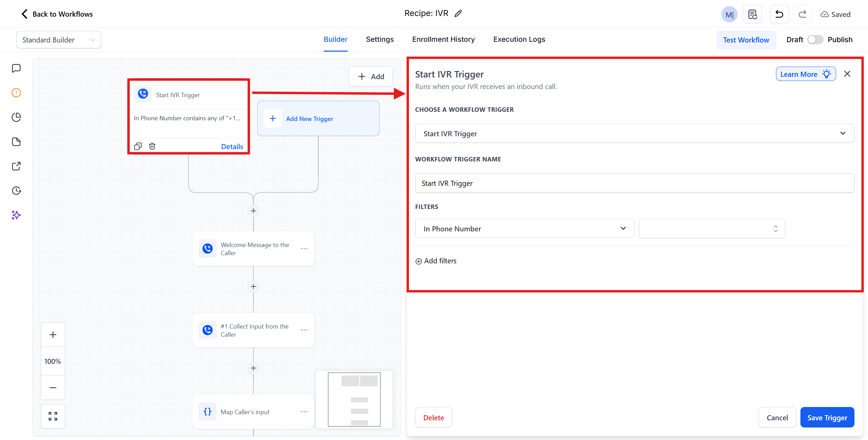Click the redo arrow icon

[x=802, y=14]
